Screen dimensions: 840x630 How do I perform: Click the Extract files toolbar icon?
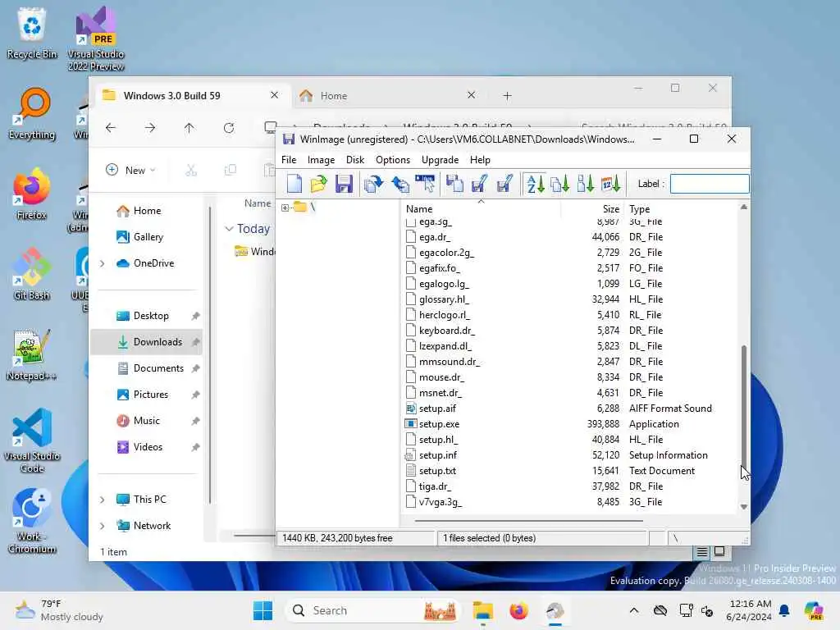pos(399,184)
